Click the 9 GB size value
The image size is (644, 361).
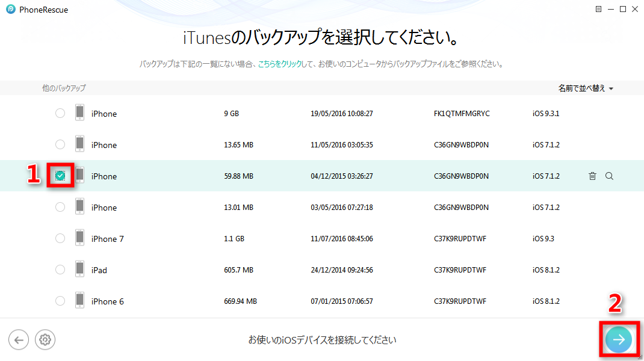click(231, 114)
